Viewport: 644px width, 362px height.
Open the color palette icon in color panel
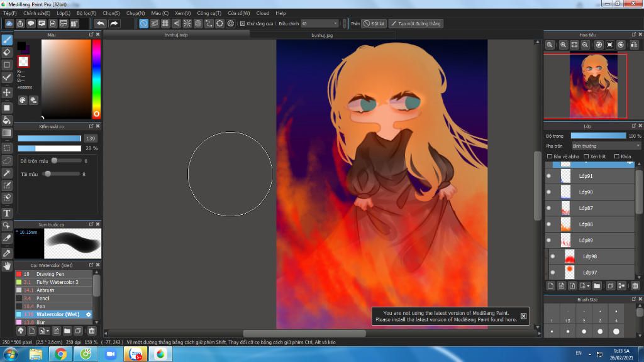(x=23, y=100)
